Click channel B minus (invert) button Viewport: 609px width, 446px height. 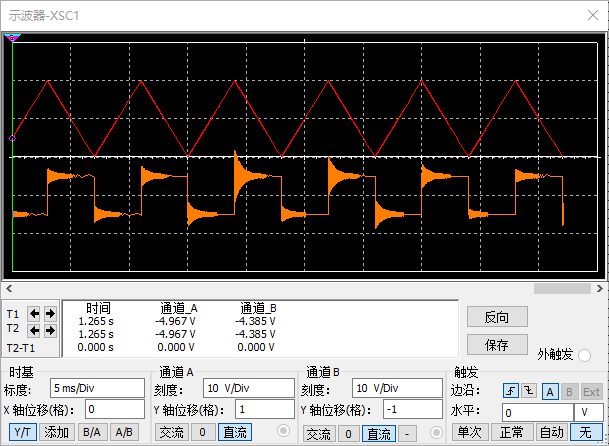point(407,434)
